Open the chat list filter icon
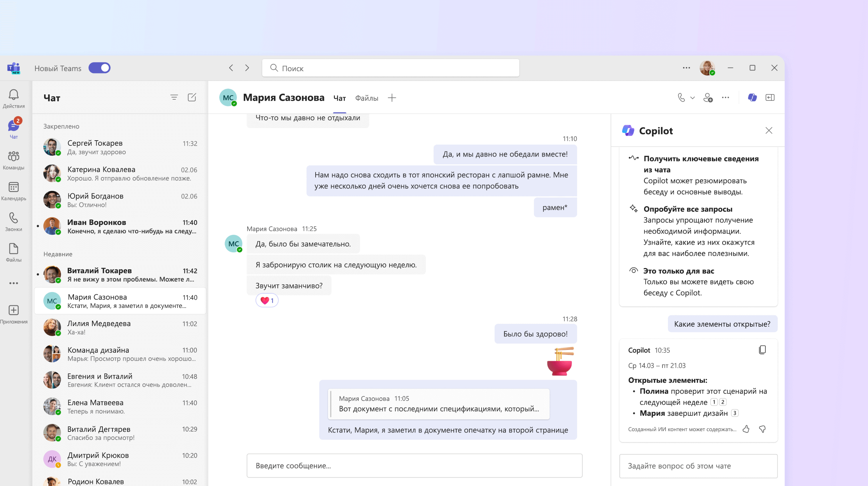 [174, 98]
